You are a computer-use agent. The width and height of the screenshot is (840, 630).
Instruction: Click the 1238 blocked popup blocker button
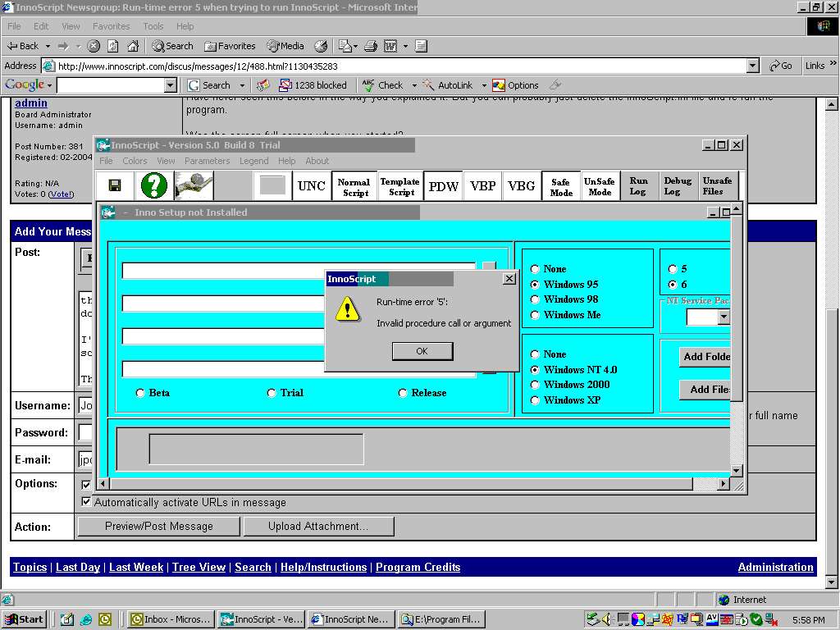coord(313,85)
